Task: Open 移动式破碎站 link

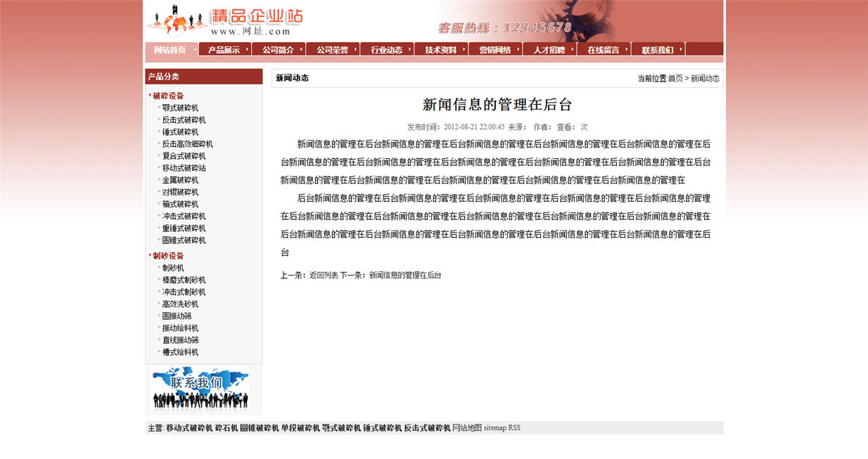Action: coord(184,168)
